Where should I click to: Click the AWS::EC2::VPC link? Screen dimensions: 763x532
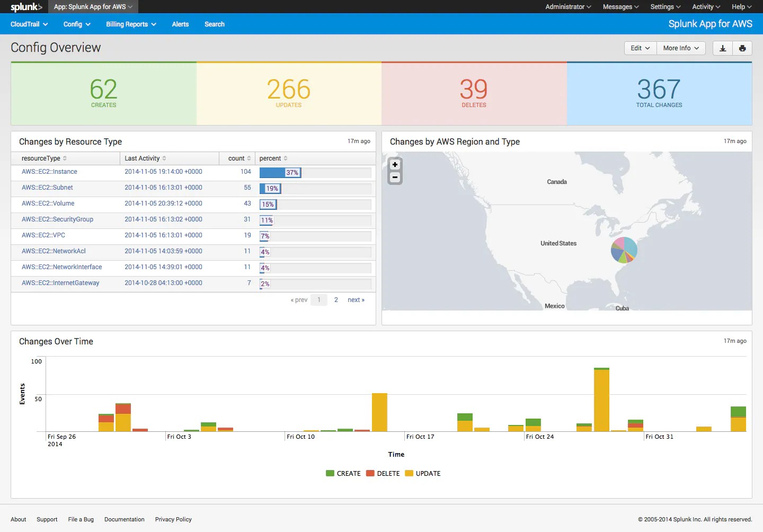coord(43,235)
